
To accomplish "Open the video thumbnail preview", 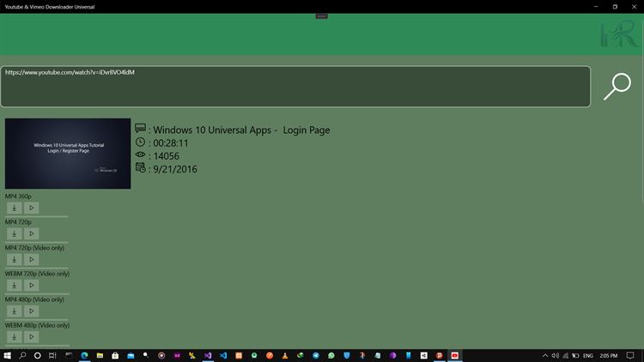I will tap(68, 154).
